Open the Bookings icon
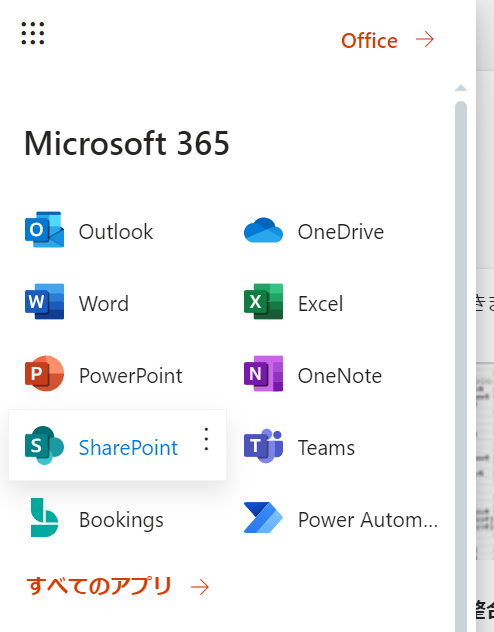This screenshot has height=632, width=494. tap(44, 518)
